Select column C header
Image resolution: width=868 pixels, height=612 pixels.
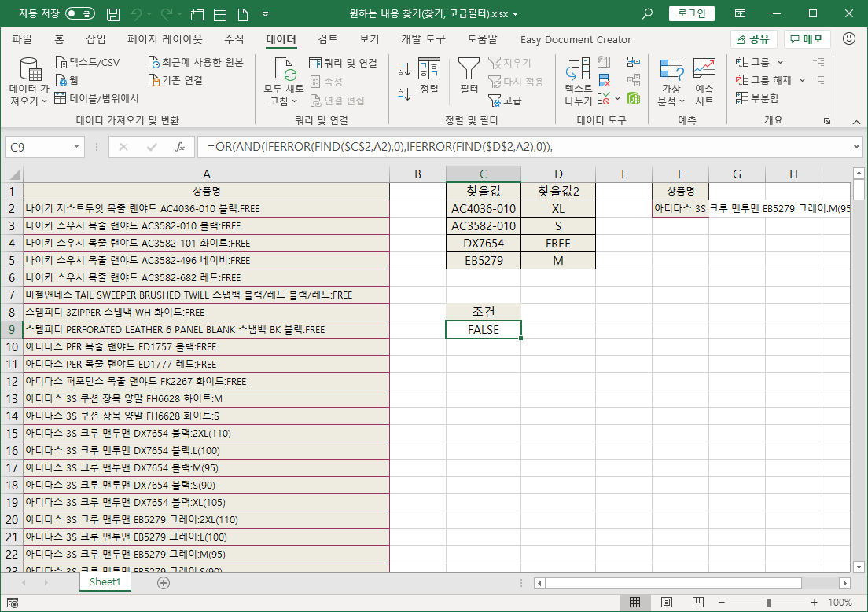point(484,174)
